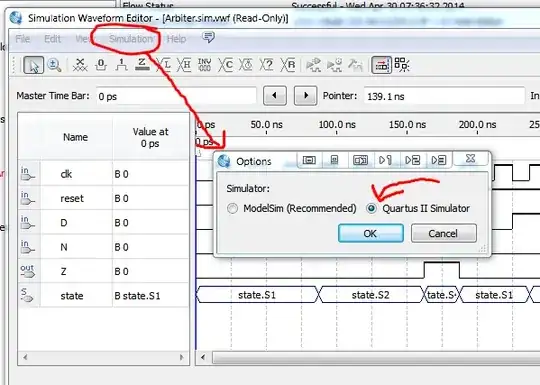Cancel the Options dialog
Screen dimensions: 540x385
[444, 233]
